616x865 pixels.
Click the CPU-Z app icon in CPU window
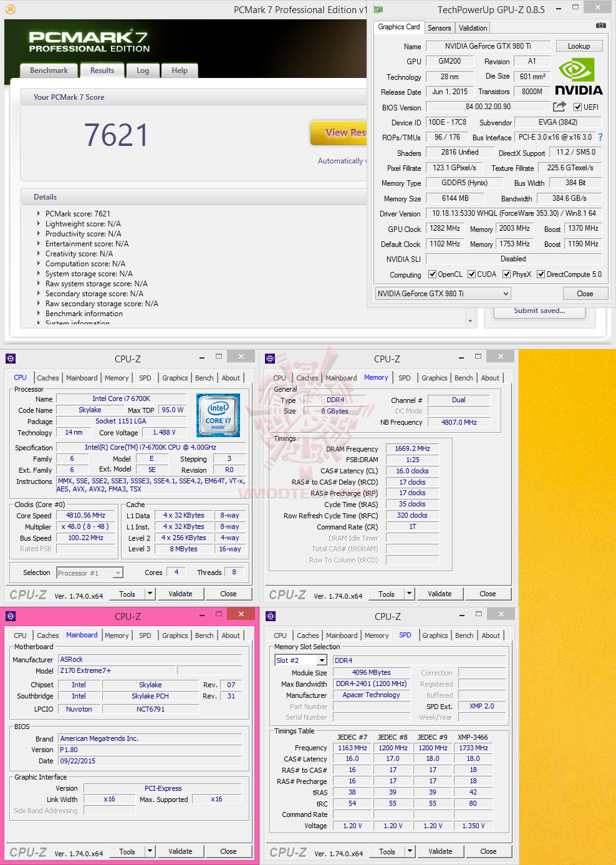(x=10, y=359)
